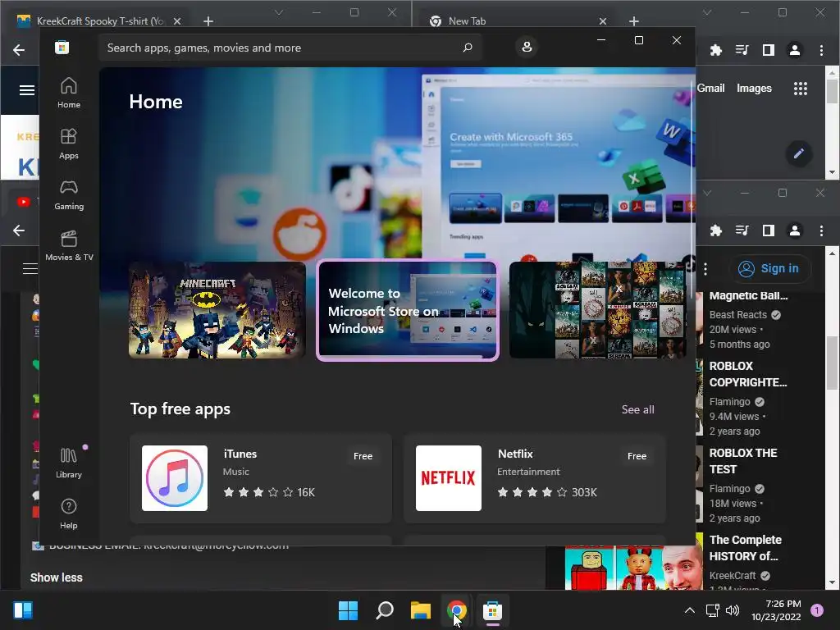Click the Free button for iTunes
The image size is (840, 630).
[x=363, y=456]
